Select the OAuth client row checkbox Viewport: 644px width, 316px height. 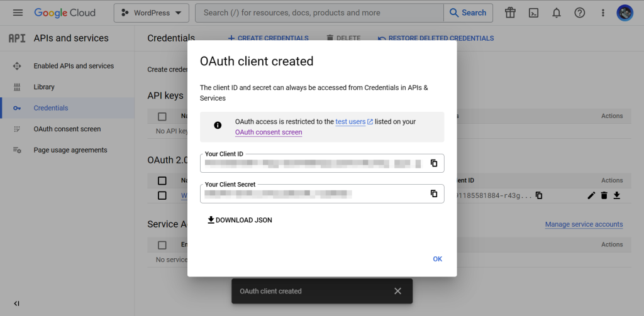click(x=162, y=195)
